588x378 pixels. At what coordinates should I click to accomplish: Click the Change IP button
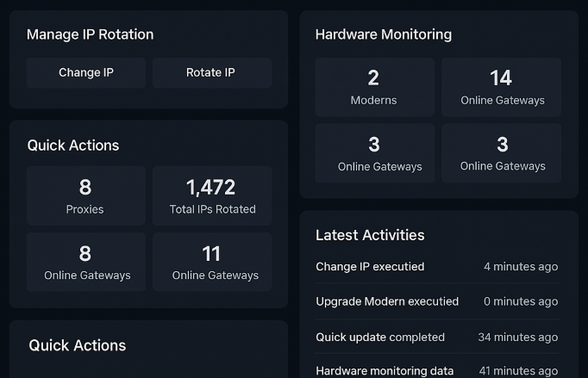tap(85, 73)
